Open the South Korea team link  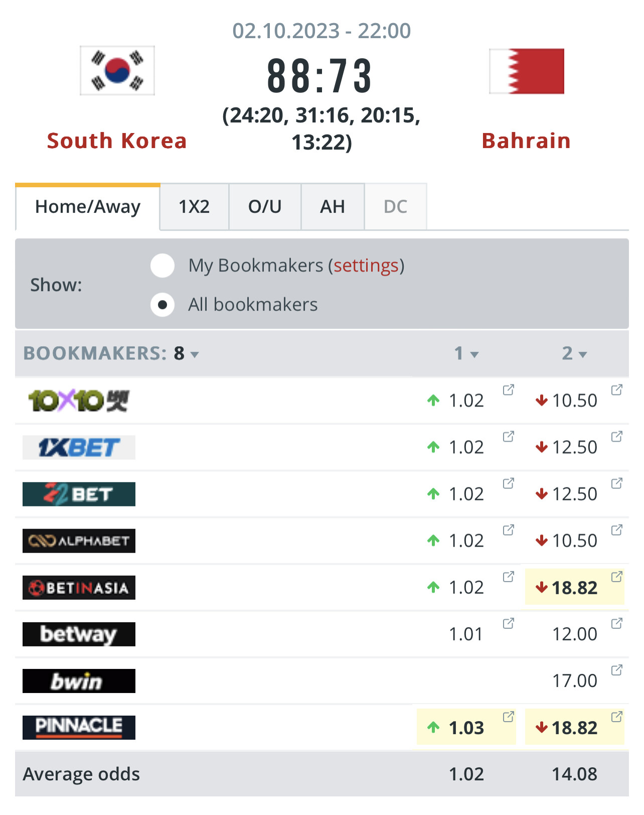point(117,141)
